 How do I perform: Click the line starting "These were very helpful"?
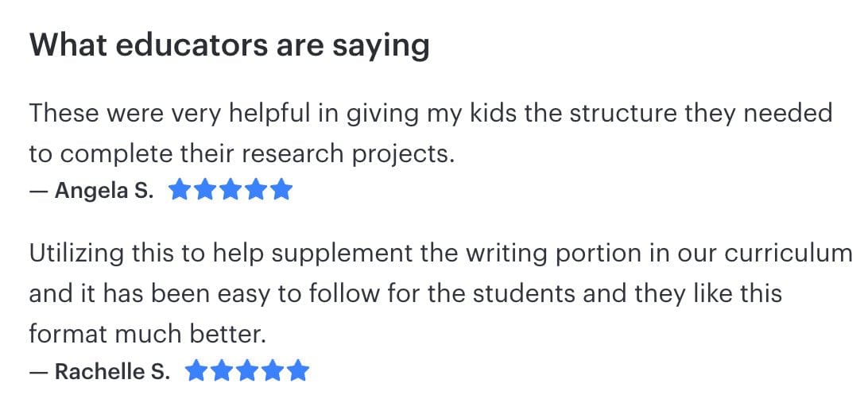[x=430, y=113]
